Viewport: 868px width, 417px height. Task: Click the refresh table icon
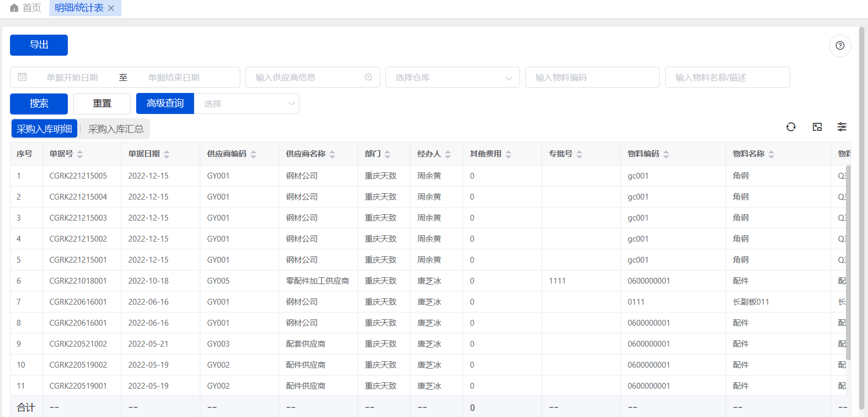pos(791,127)
